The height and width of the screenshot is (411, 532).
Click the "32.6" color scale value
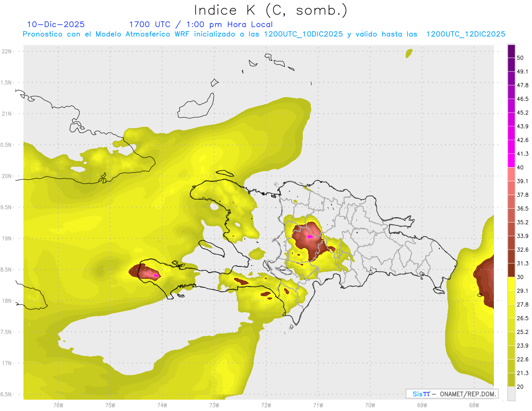pyautogui.click(x=523, y=250)
